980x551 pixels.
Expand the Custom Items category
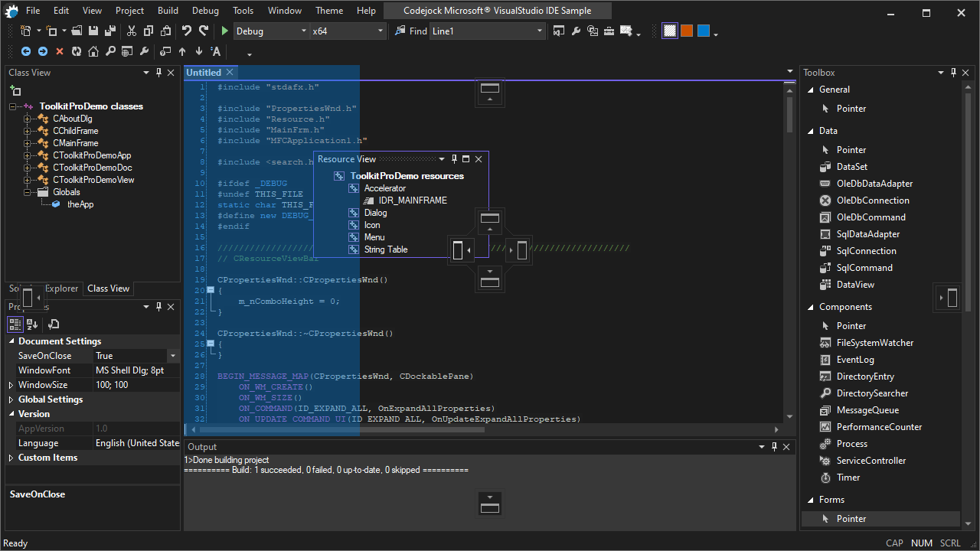(11, 458)
